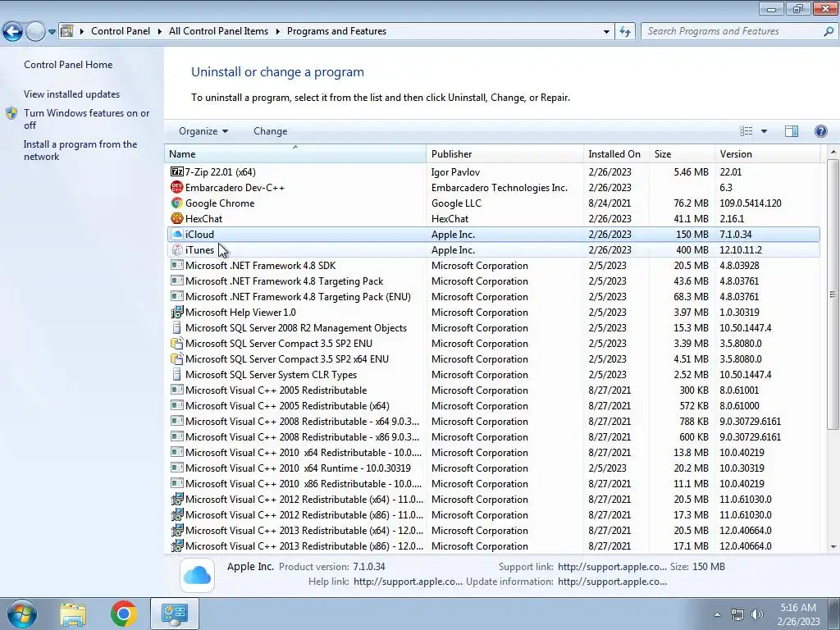Click version 109.0.5414.120 cell
Viewport: 840px width, 630px height.
(750, 203)
